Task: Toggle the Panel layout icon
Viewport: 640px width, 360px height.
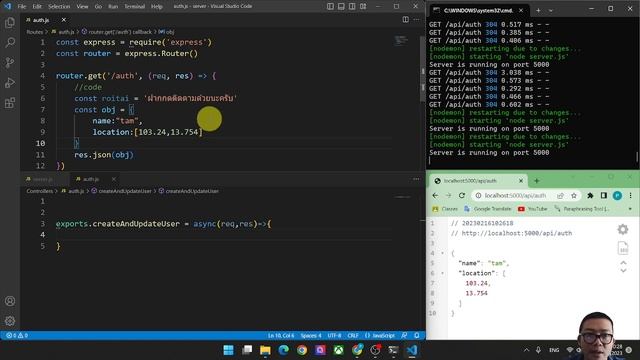Action: pos(341,6)
